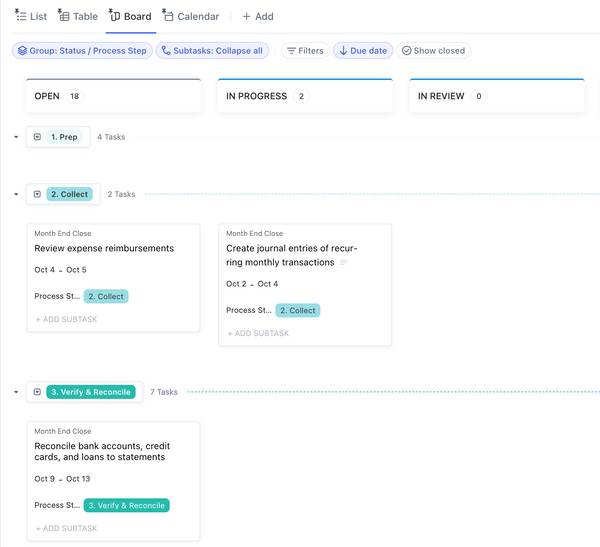The height and width of the screenshot is (547, 600).
Task: Open the Filters menu
Action: click(304, 50)
